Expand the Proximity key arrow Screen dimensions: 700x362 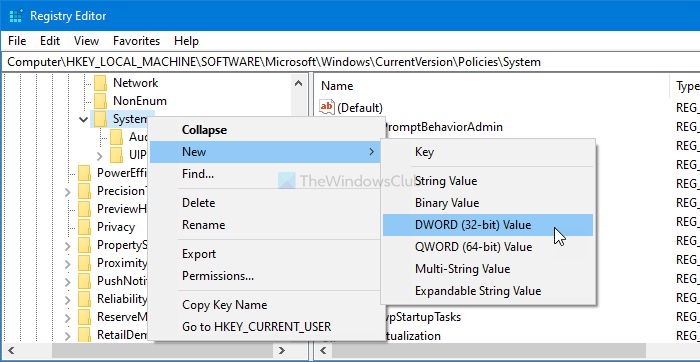67,264
